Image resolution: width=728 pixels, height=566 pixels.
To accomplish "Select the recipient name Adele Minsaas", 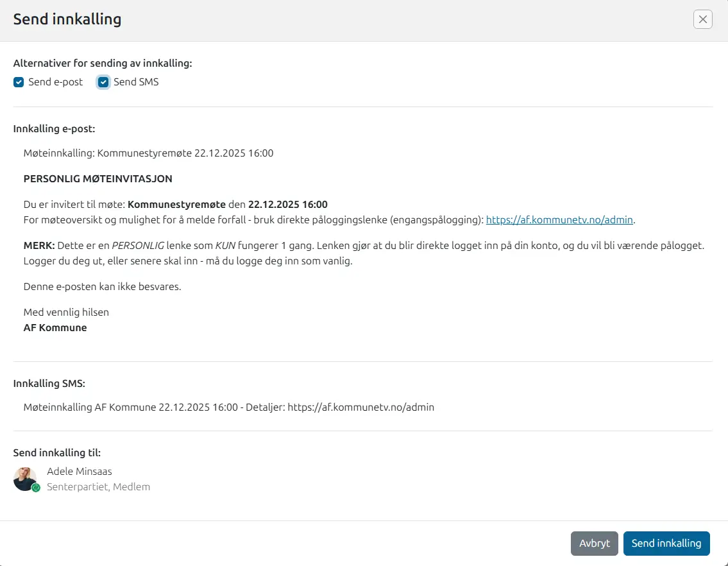I will point(80,471).
